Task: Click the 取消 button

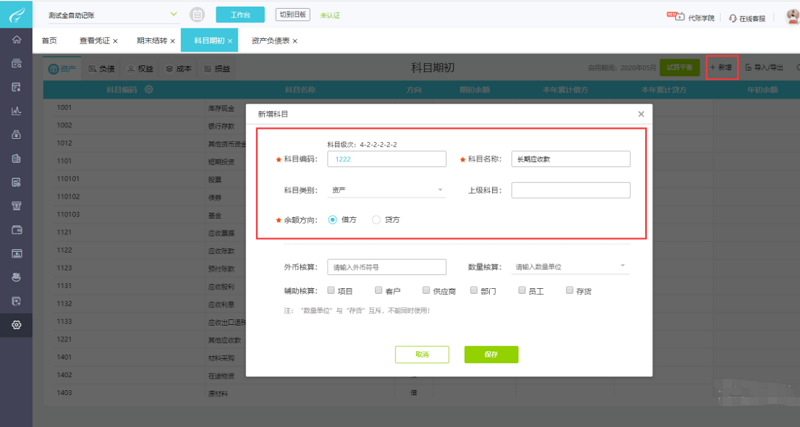Action: click(422, 355)
